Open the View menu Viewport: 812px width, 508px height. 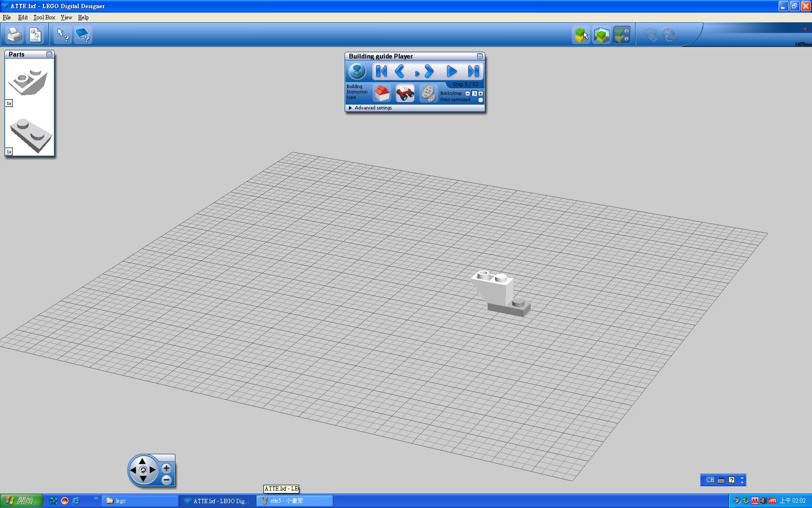pos(66,17)
